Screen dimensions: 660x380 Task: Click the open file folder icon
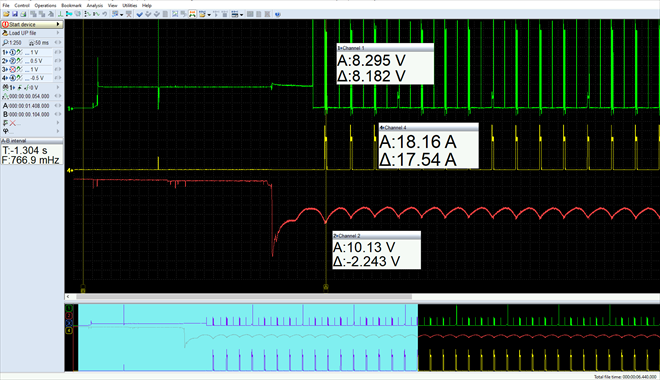click(x=6, y=14)
